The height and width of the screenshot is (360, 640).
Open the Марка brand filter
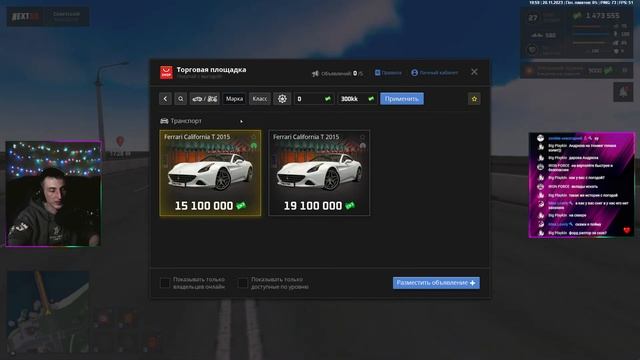click(x=234, y=99)
